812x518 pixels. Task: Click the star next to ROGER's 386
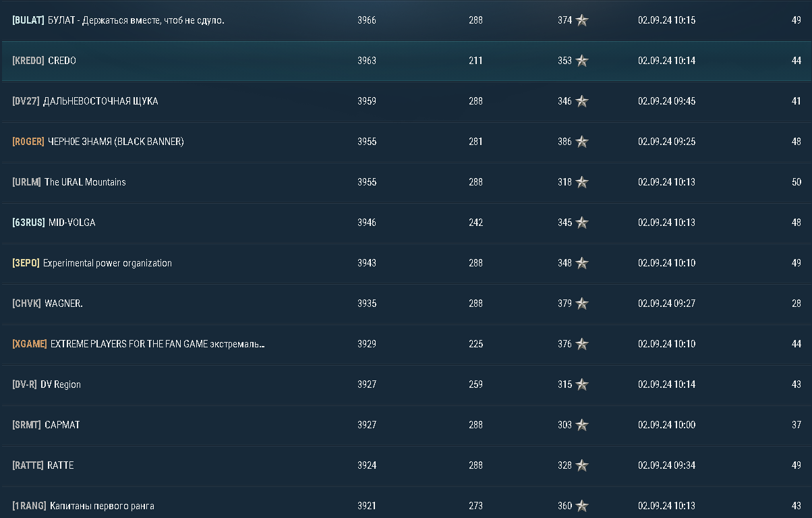click(x=582, y=142)
